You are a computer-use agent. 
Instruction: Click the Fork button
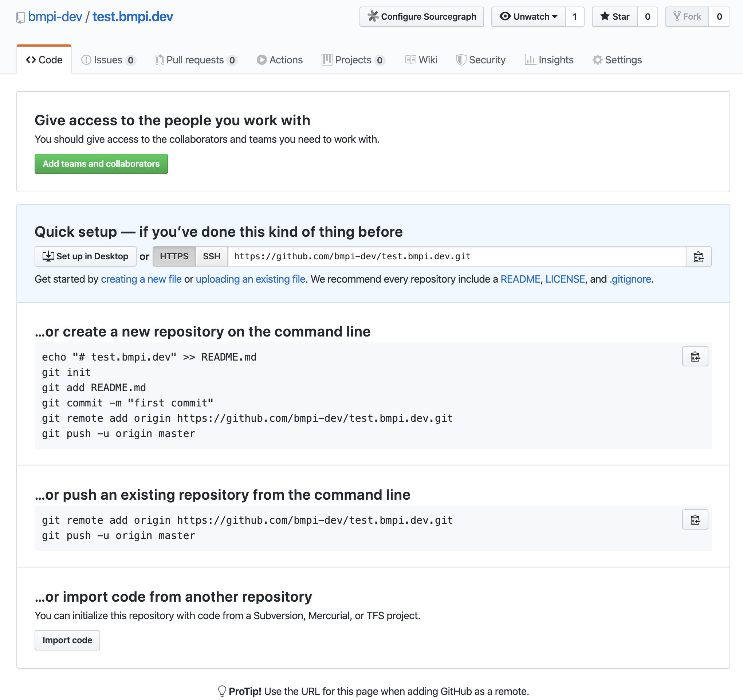[x=687, y=17]
